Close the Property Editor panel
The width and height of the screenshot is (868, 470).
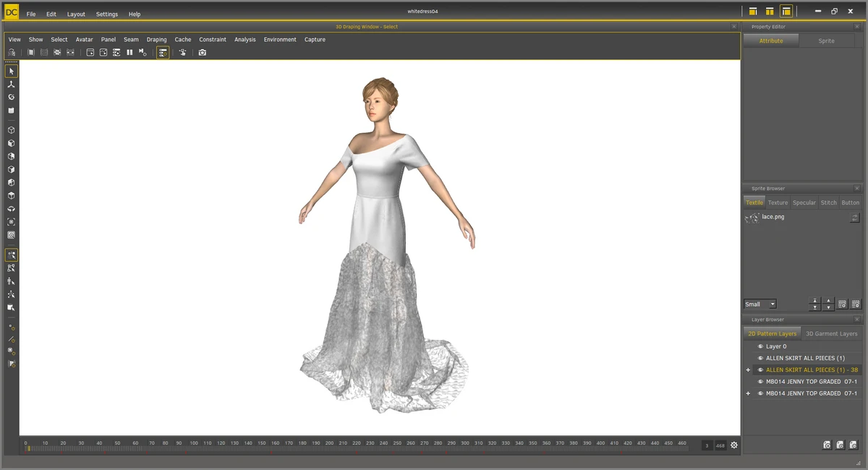(857, 27)
